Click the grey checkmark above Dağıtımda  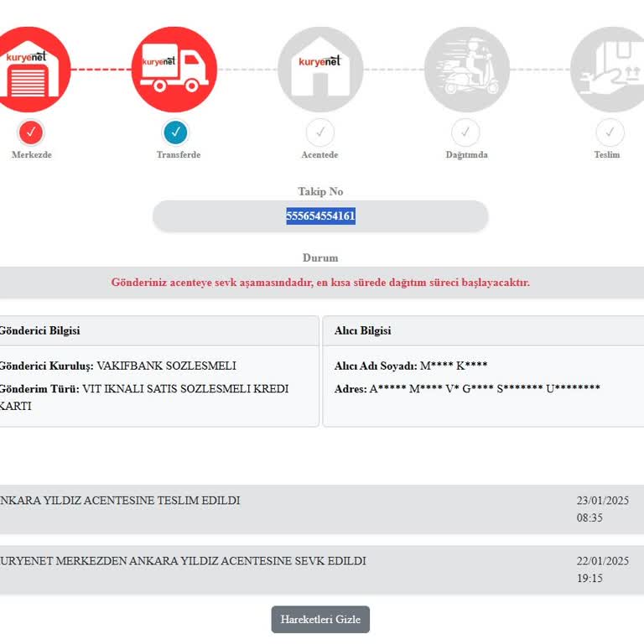[x=465, y=132]
